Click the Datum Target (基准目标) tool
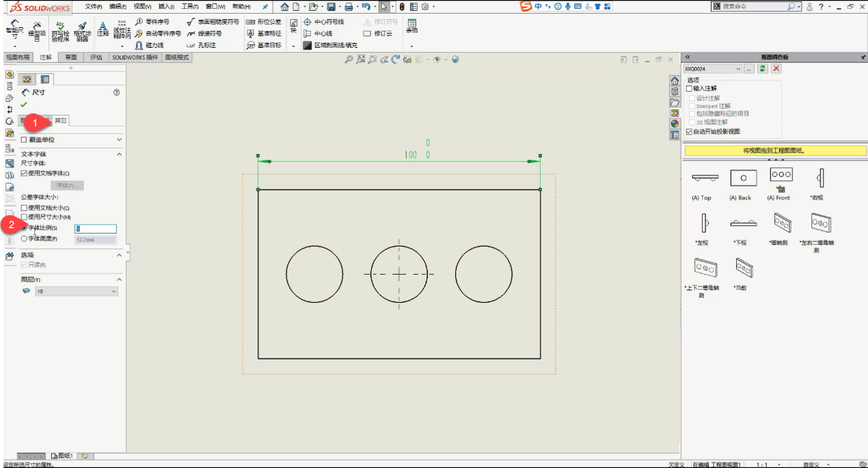Image resolution: width=868 pixels, height=468 pixels. 264,45
